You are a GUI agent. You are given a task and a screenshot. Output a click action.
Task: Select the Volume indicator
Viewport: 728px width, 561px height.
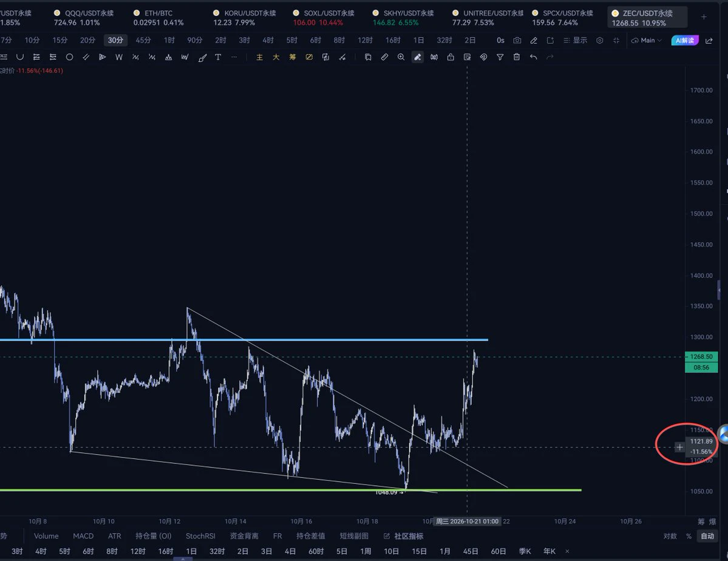(x=46, y=536)
